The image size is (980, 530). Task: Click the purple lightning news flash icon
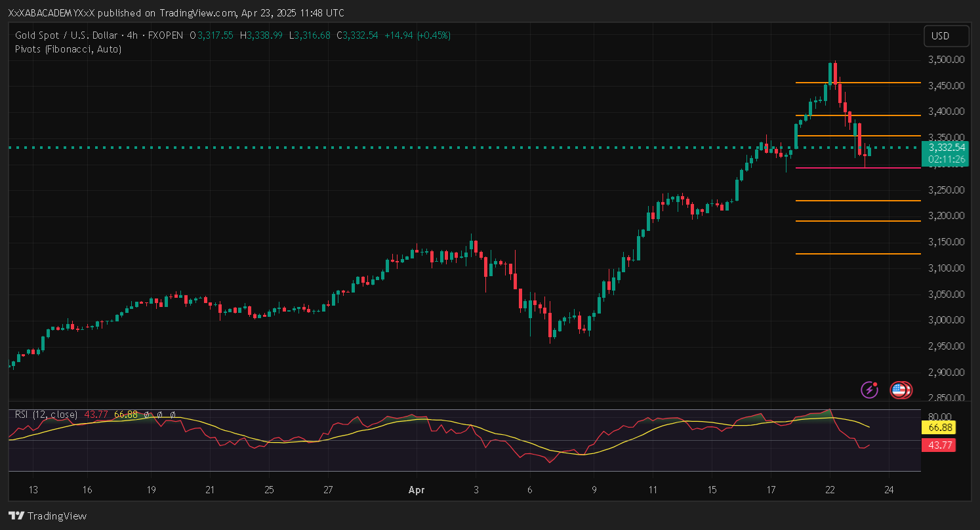pyautogui.click(x=870, y=390)
